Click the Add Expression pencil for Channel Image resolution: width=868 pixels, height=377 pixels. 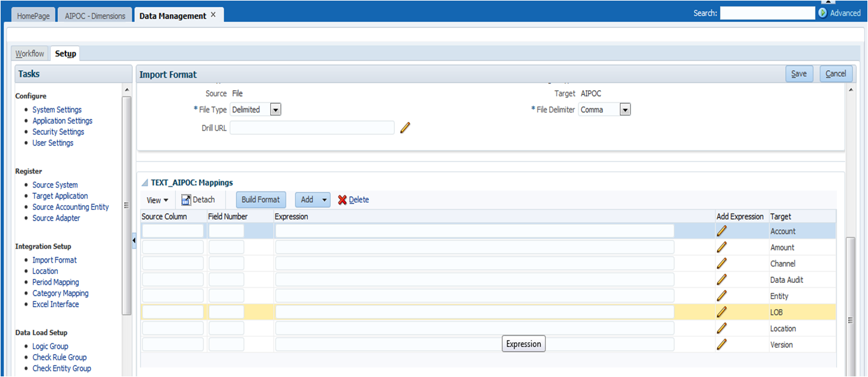tap(721, 263)
